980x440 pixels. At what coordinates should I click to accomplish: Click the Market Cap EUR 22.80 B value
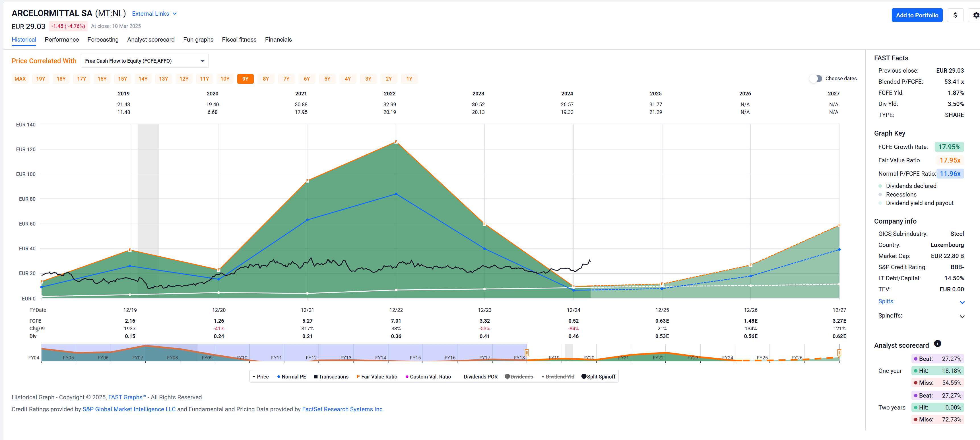(947, 256)
